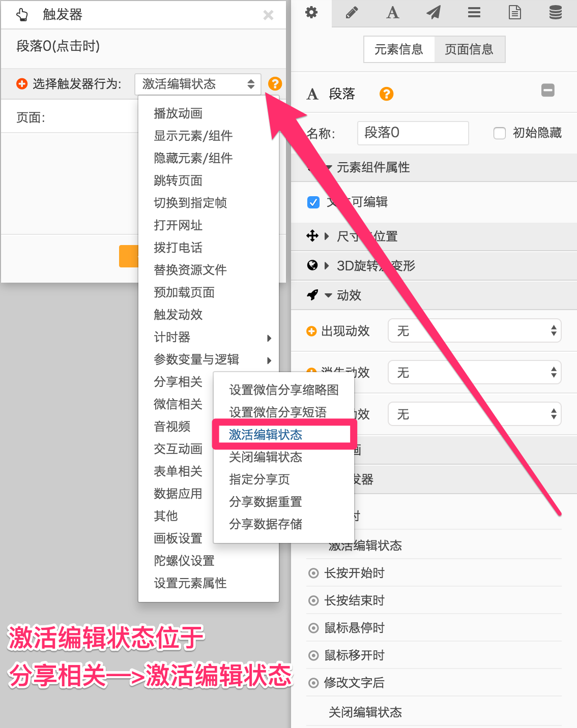Image resolution: width=577 pixels, height=728 pixels.
Task: Uncheck the 文字可编辑 checkbox
Action: pos(313,202)
